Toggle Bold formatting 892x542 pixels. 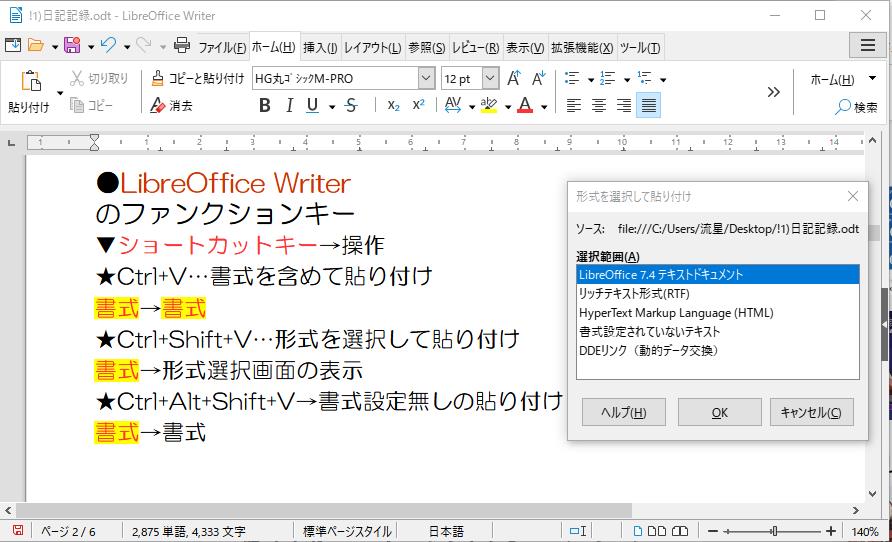tap(265, 105)
